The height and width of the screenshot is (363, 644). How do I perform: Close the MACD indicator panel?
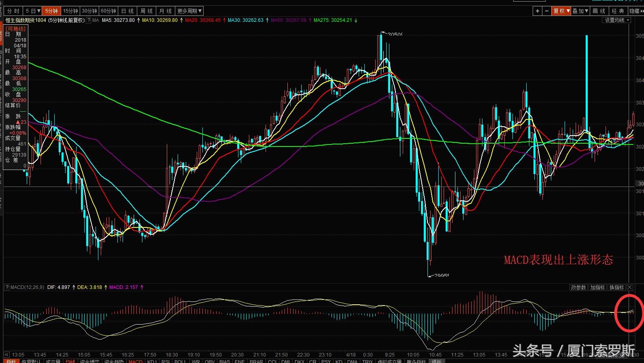629,287
